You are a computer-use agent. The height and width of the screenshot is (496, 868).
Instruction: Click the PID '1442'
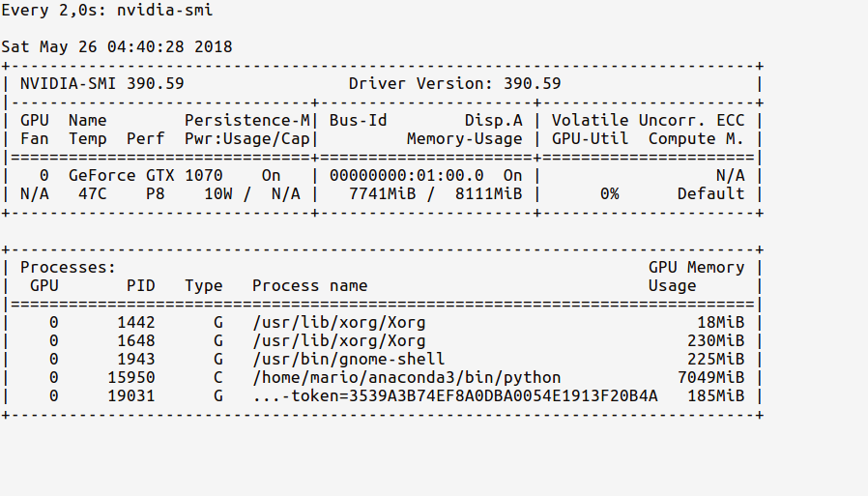(135, 322)
